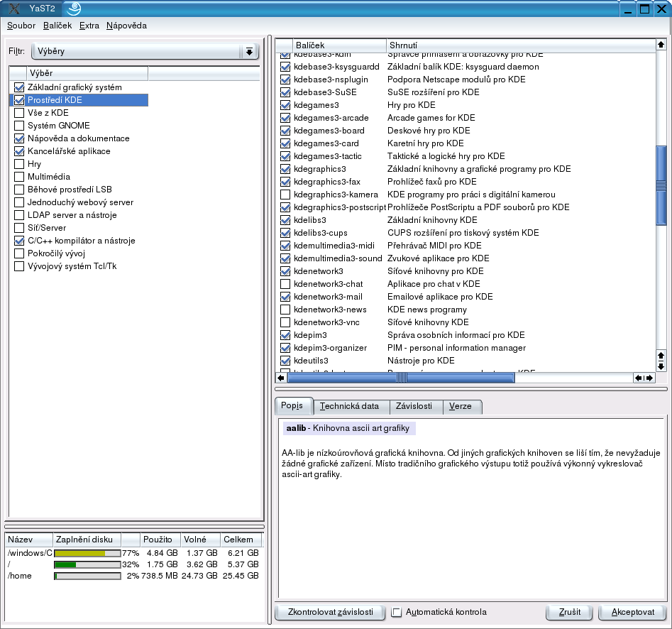
Task: Uncheck the kdelibs3-cups package box
Action: 285,233
